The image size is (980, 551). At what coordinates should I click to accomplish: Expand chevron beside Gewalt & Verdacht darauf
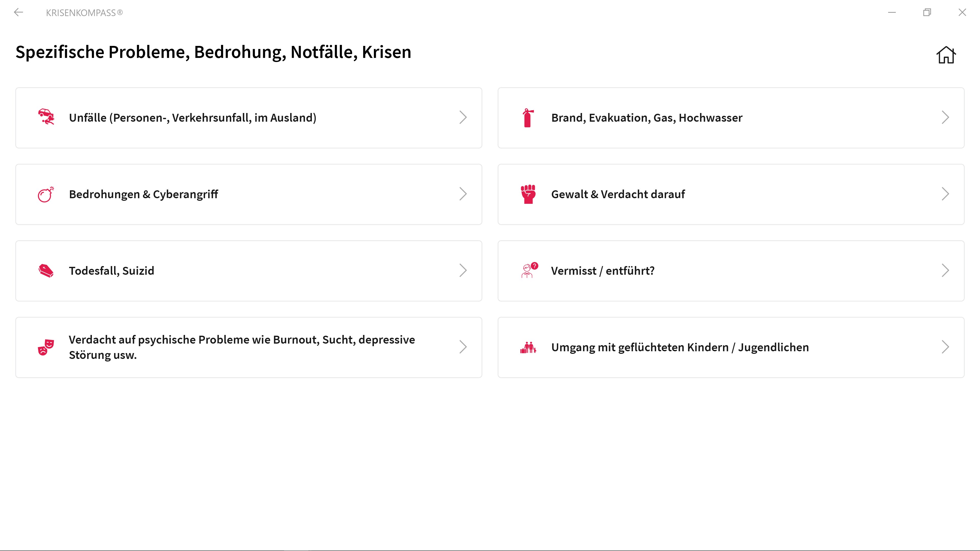(945, 194)
